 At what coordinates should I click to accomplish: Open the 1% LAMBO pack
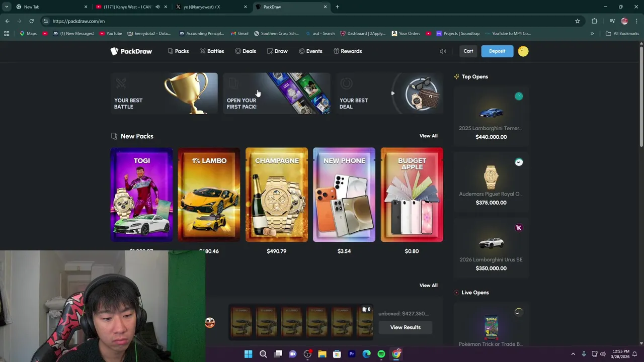209,195
